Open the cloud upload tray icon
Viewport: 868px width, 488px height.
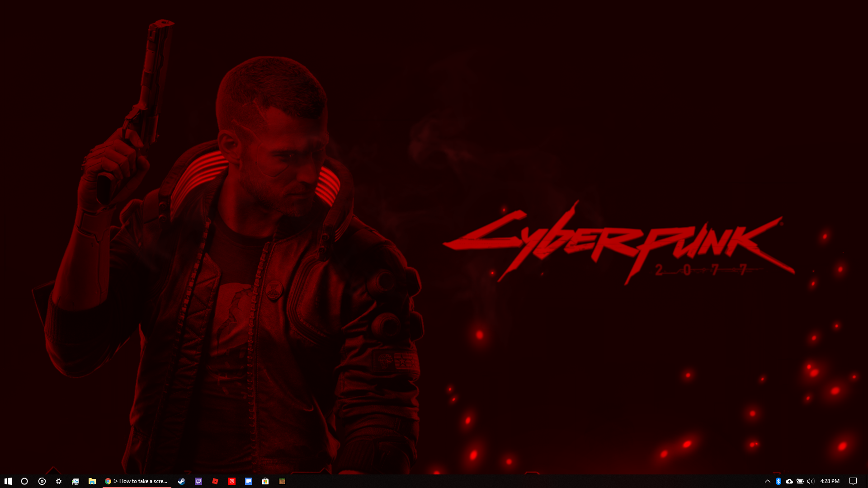(x=789, y=481)
